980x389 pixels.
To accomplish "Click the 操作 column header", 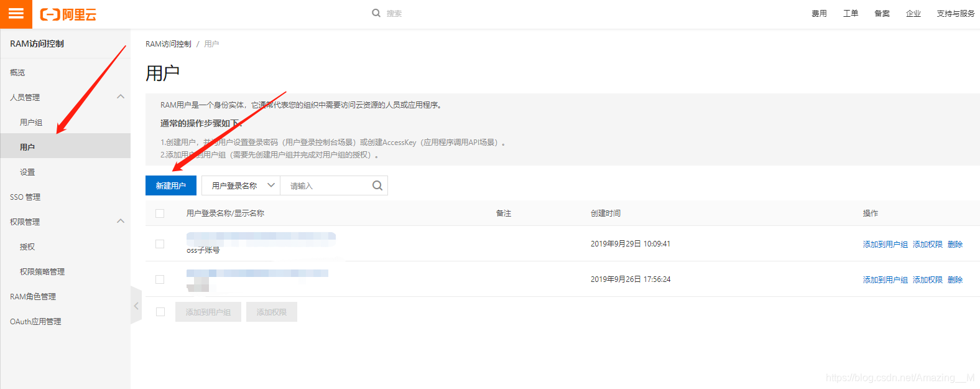I will coord(871,213).
